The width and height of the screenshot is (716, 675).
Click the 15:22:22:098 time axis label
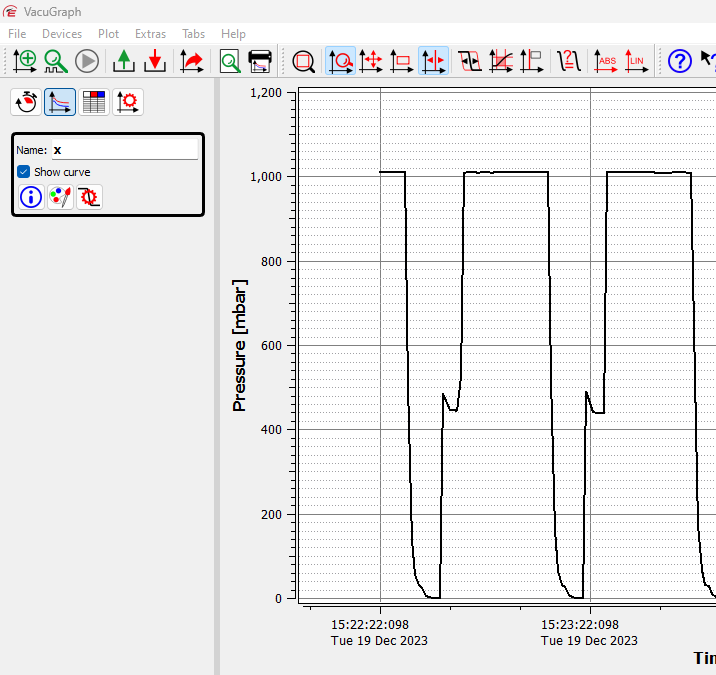coord(370,625)
